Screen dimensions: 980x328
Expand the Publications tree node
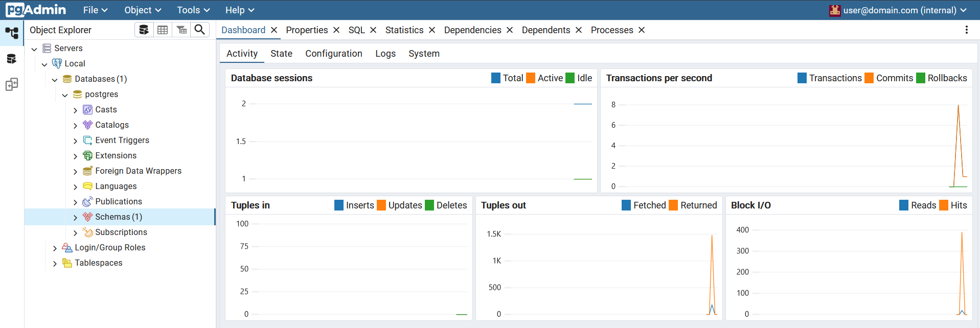coord(75,202)
